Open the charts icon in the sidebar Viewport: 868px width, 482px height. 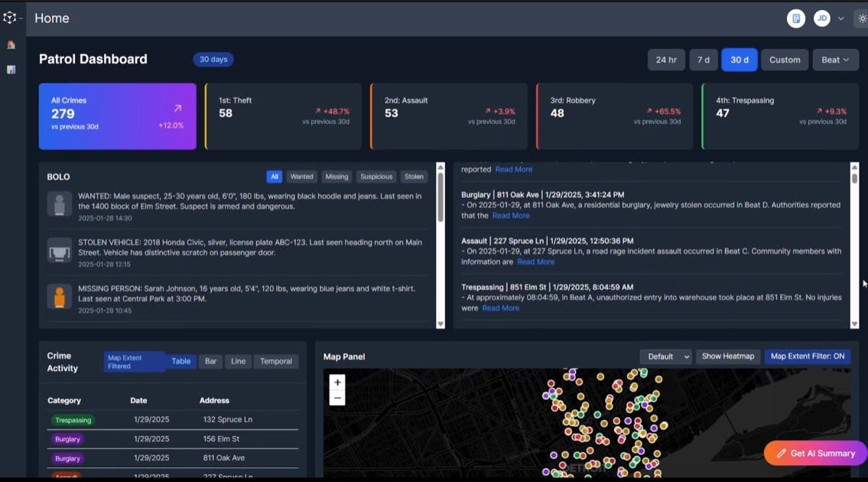tap(10, 70)
